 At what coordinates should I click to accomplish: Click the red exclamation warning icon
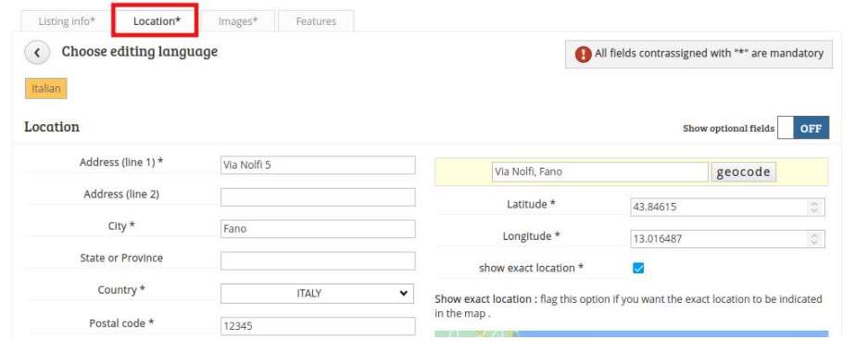[x=583, y=55]
